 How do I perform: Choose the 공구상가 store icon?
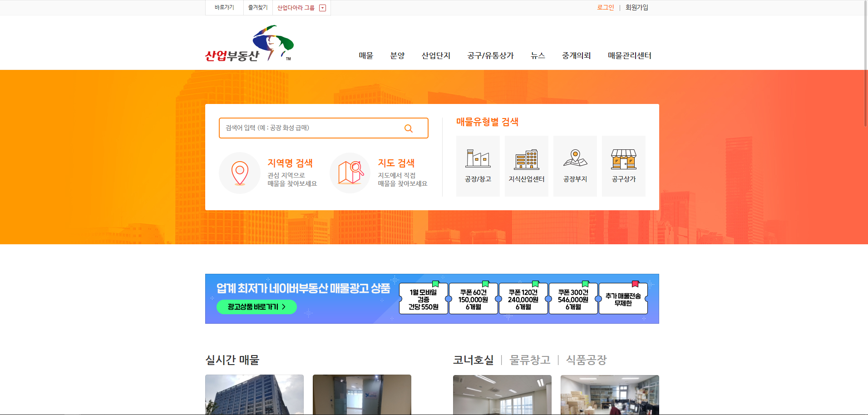pos(623,159)
